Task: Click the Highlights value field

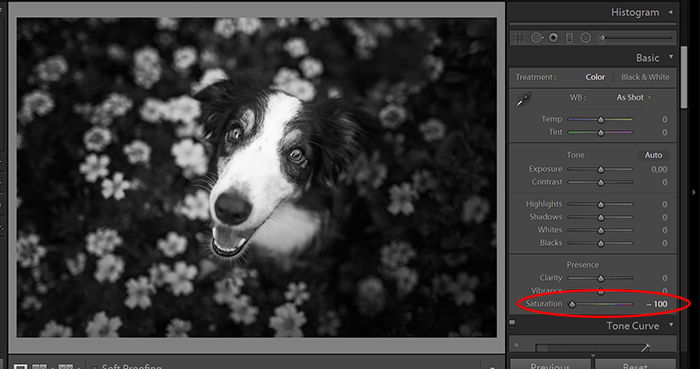Action: (665, 204)
